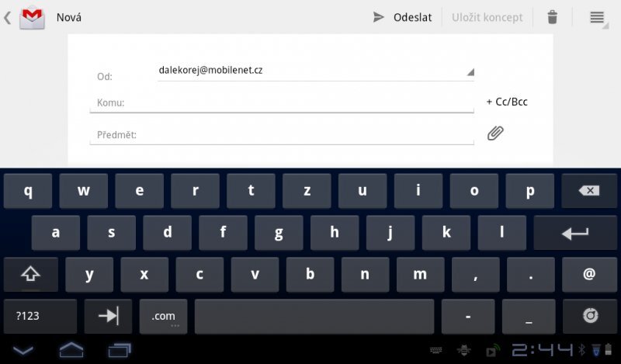Tap the comma key
The width and height of the screenshot is (621, 364).
476,275
